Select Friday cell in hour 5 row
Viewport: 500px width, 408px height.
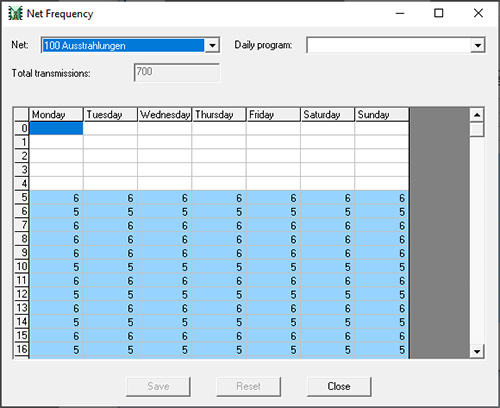[x=273, y=198]
